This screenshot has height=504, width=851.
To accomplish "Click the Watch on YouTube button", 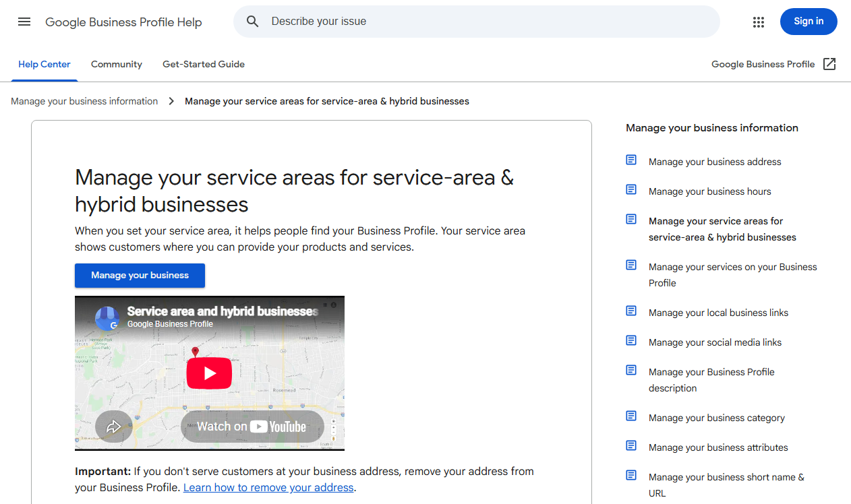I will pos(252,427).
